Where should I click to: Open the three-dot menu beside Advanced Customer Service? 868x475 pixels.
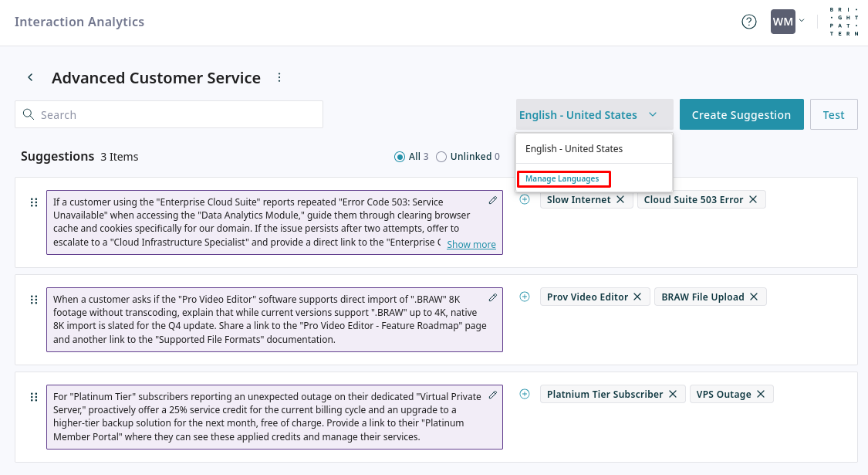point(279,77)
